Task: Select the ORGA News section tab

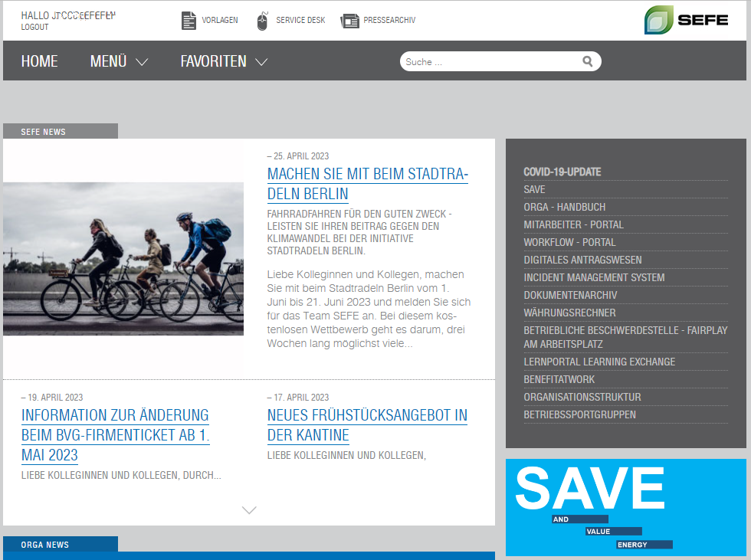Action: coord(61,544)
